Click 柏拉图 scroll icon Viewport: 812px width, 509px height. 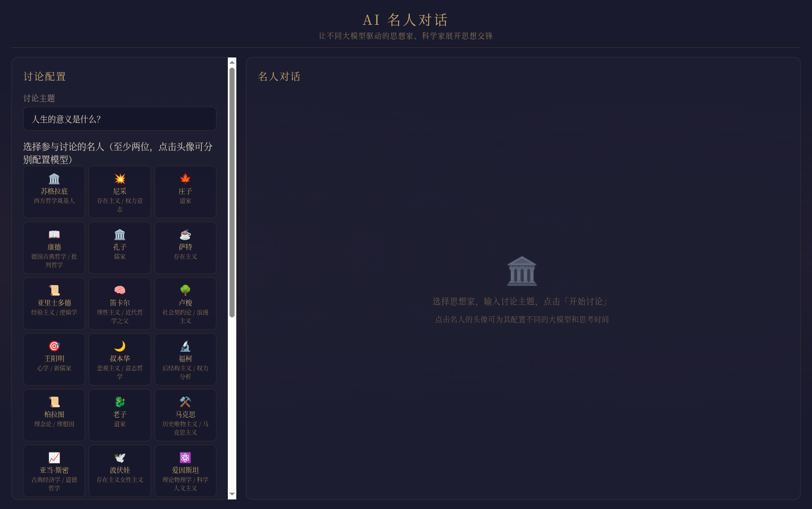[54, 402]
